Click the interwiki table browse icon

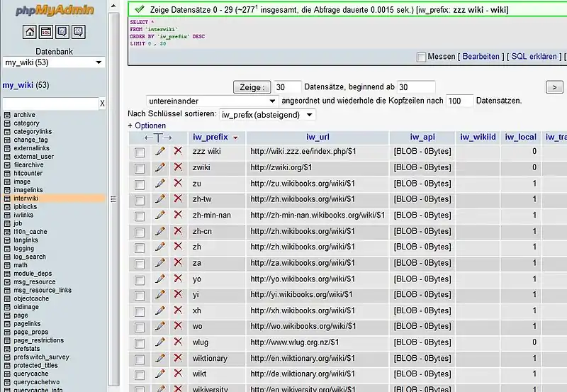[x=7, y=198]
